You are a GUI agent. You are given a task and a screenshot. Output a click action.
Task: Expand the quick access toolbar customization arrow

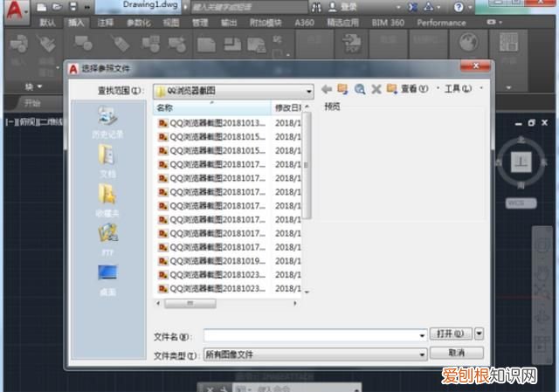(87, 7)
